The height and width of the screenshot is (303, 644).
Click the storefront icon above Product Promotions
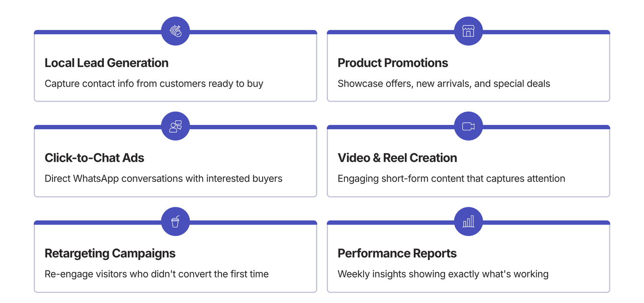(468, 31)
